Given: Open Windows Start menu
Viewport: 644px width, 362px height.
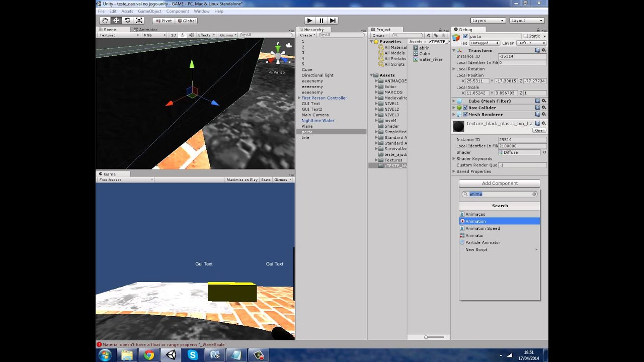Looking at the screenshot, I should pos(105,355).
